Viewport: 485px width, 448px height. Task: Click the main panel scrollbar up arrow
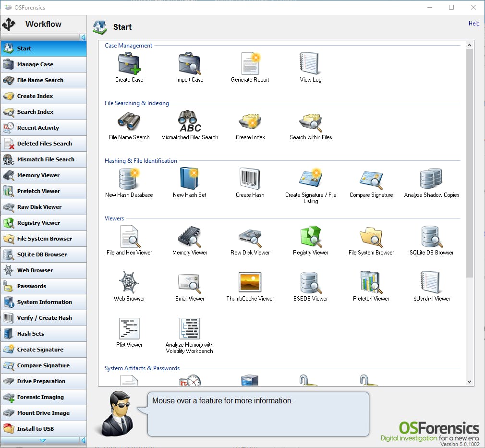pos(469,45)
